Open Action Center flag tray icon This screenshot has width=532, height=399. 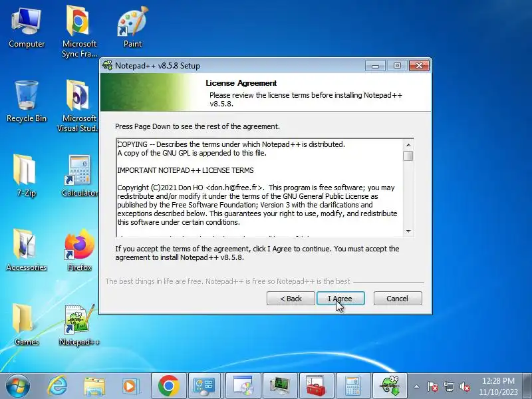[432, 386]
